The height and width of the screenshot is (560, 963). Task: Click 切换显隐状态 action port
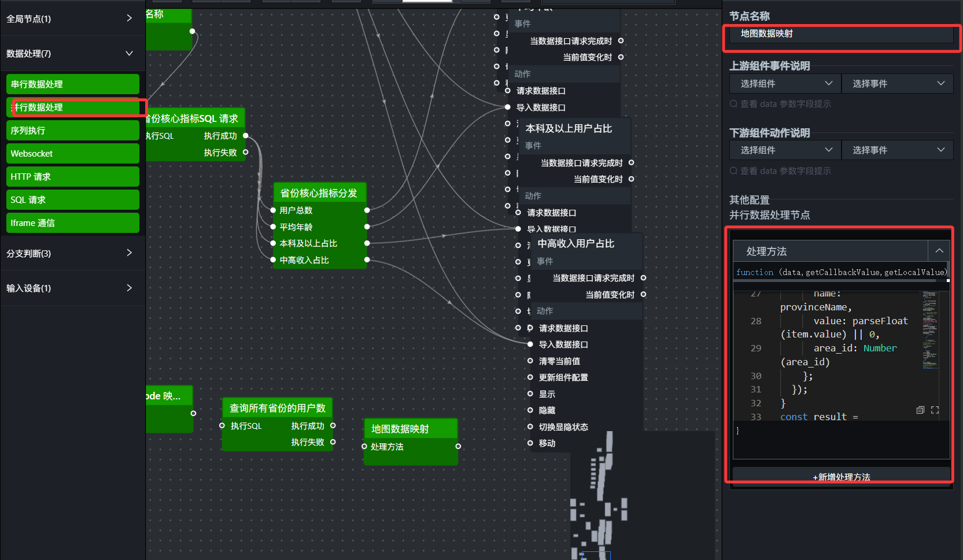[530, 427]
